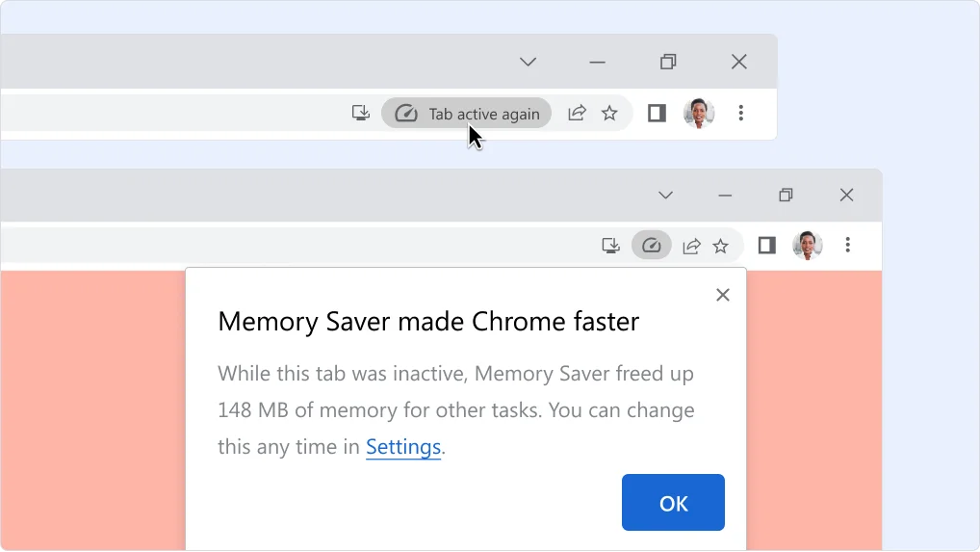980x552 pixels.
Task: Click the Memory Saver speedometer icon in lower window
Action: tap(652, 245)
